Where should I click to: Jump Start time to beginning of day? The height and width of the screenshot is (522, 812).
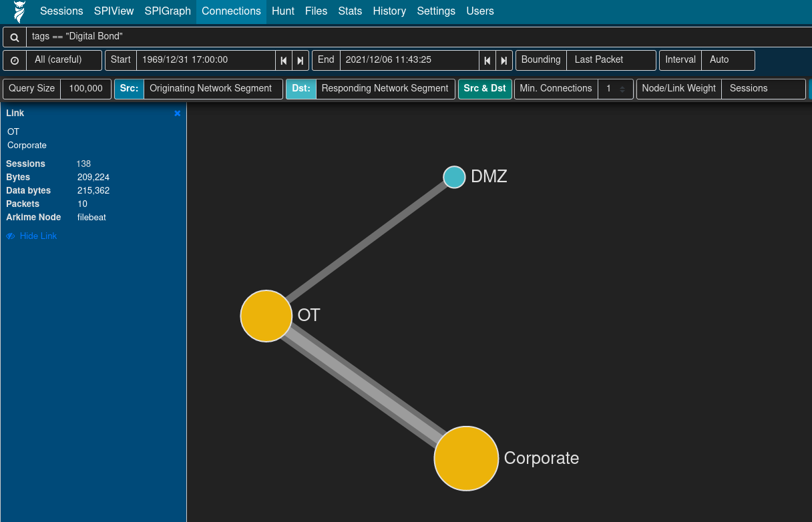pyautogui.click(x=284, y=60)
